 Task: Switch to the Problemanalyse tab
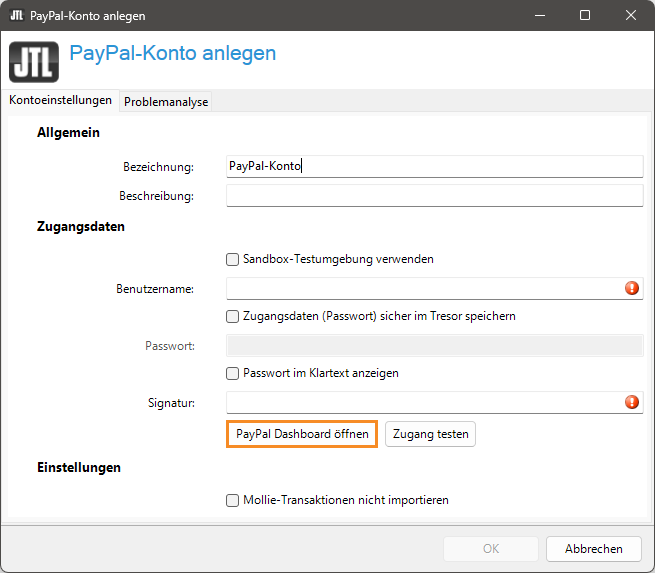166,102
